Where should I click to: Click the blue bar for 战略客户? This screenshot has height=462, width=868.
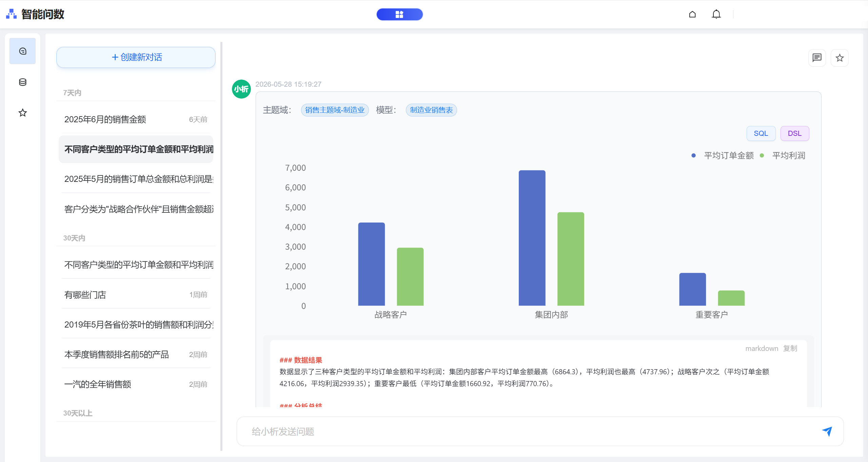371,264
